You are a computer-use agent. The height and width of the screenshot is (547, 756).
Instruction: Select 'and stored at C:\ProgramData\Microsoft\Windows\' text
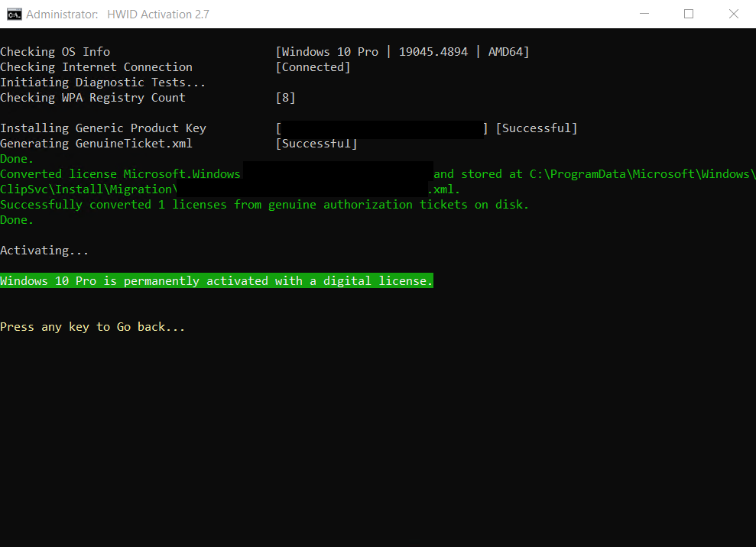[595, 174]
